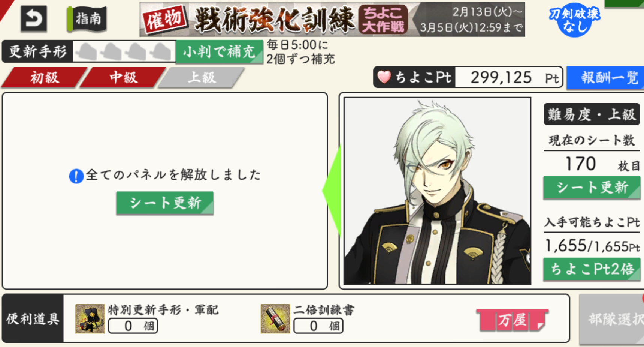Click the 特別更新手形・軍配 item icon

(90, 318)
